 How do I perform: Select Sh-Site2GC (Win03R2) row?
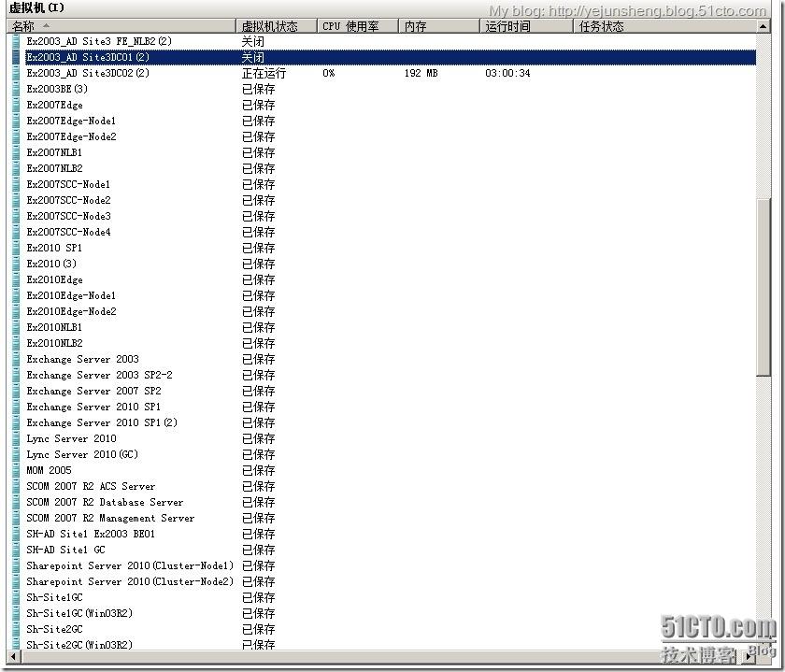pyautogui.click(x=79, y=646)
